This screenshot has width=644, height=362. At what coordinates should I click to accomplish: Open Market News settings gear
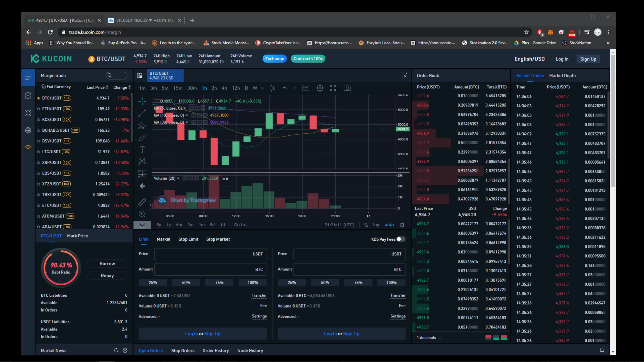[125, 350]
